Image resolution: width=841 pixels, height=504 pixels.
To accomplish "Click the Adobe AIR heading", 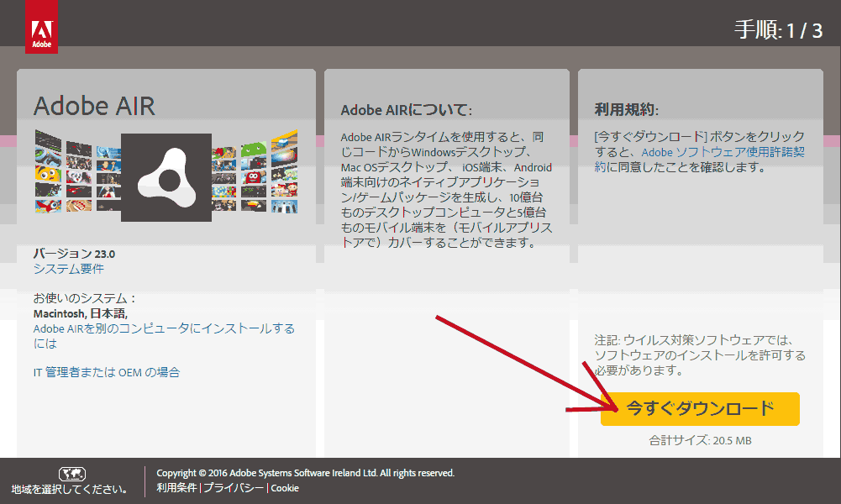I will (x=94, y=106).
